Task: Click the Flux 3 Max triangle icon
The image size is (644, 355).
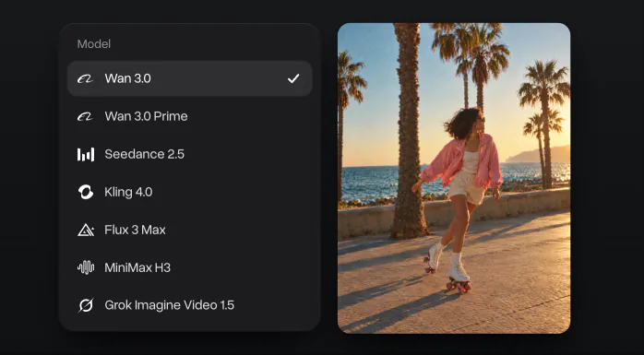Action: (86, 230)
